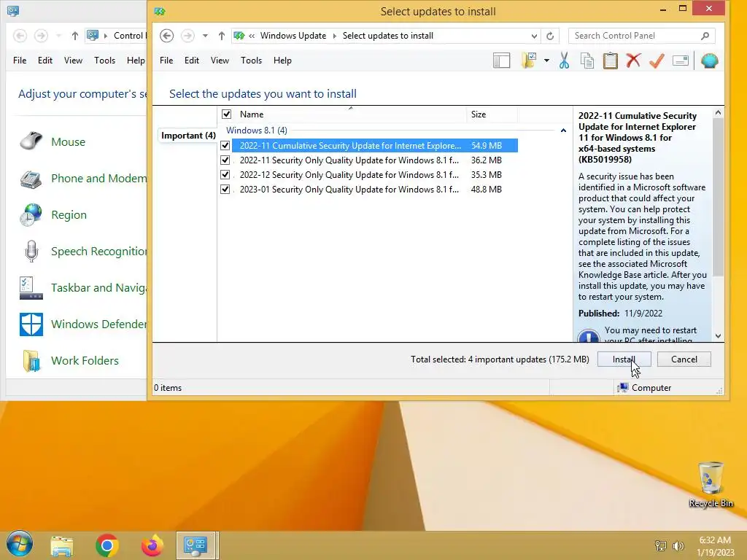Click the details pane scrollbar thumb

pyautogui.click(x=718, y=197)
